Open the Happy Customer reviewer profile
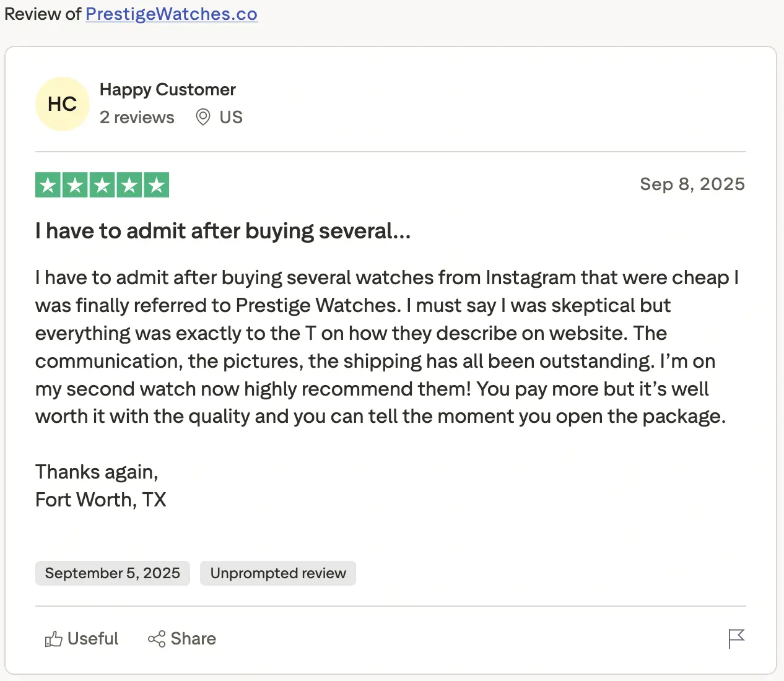Image resolution: width=784 pixels, height=681 pixels. point(167,90)
